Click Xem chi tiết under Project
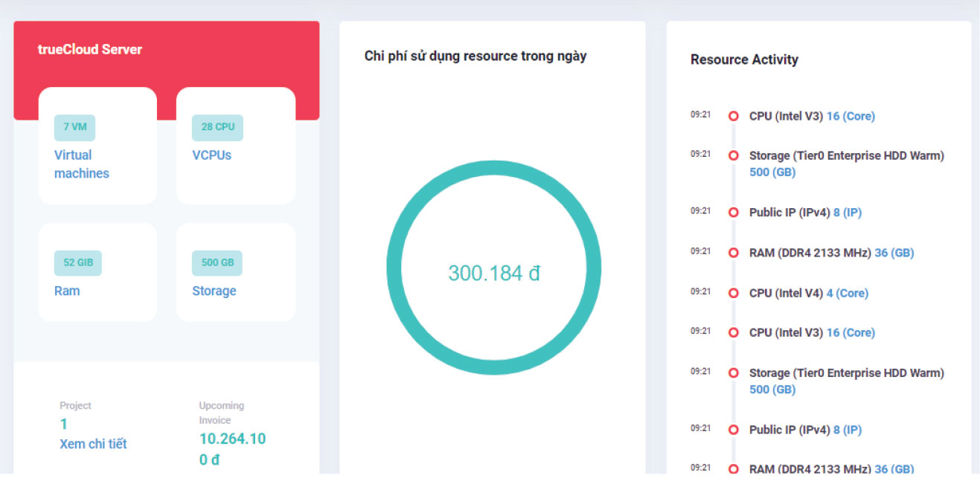Image resolution: width=980 pixels, height=478 pixels. pos(93,444)
